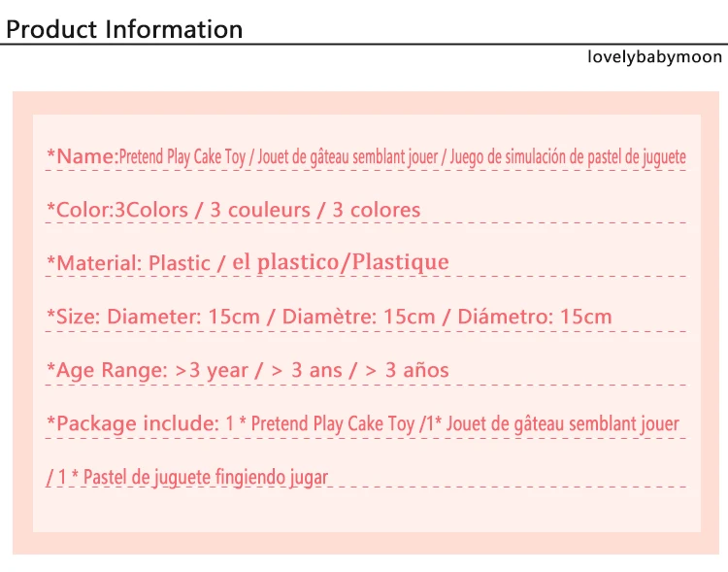Select the *Package include: label

tap(132, 423)
